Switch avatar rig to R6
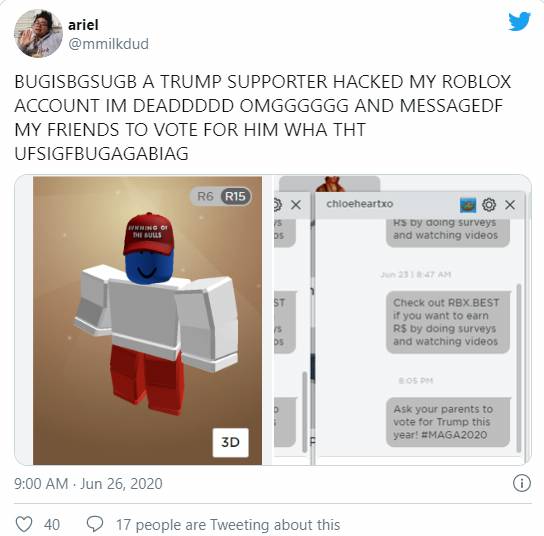 pyautogui.click(x=205, y=196)
